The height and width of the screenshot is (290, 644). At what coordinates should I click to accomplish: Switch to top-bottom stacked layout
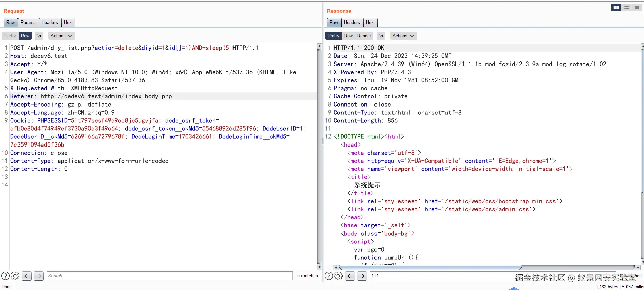click(627, 7)
